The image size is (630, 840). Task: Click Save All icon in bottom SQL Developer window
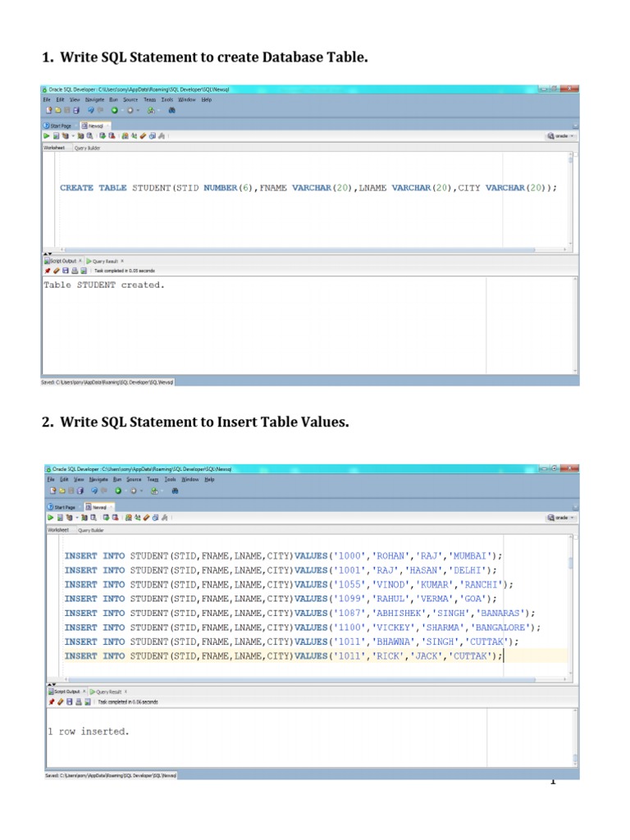tap(80, 491)
